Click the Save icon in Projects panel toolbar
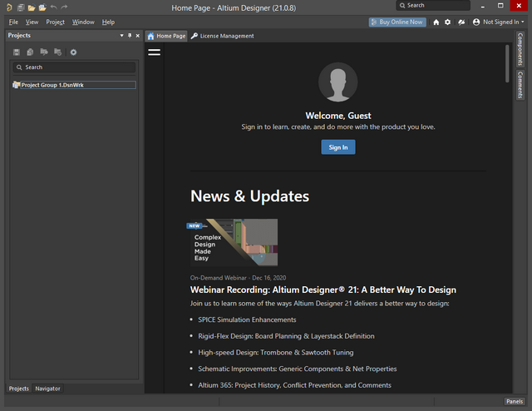Screen dimensions: 532x411 click(x=17, y=52)
